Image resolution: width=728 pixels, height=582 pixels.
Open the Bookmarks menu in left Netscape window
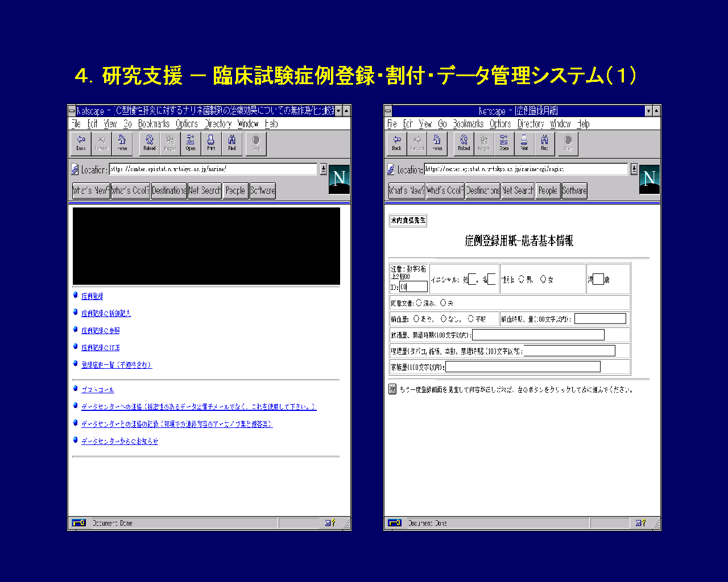click(154, 124)
